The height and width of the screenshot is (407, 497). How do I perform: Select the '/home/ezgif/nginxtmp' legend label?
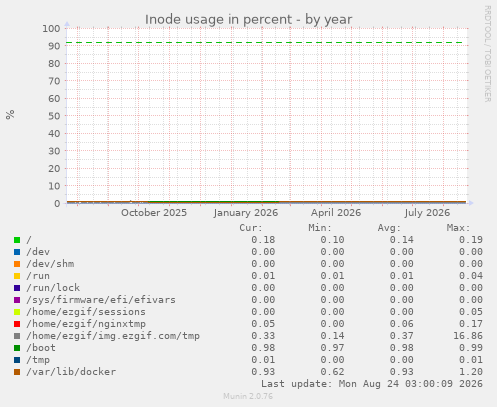[x=86, y=324]
